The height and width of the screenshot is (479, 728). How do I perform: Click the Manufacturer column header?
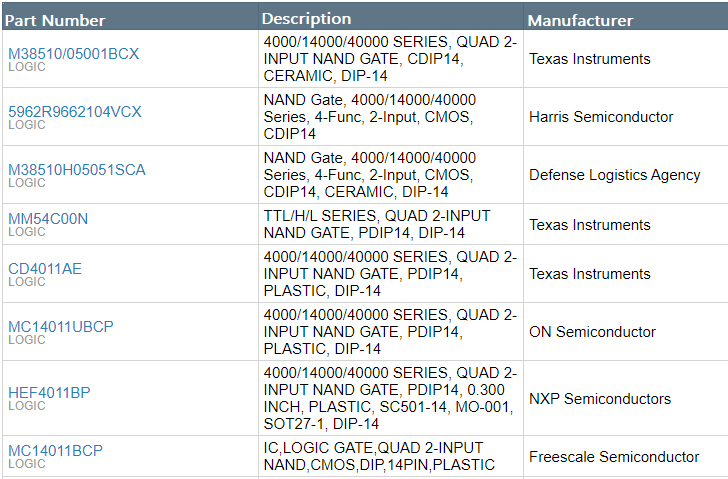point(580,20)
